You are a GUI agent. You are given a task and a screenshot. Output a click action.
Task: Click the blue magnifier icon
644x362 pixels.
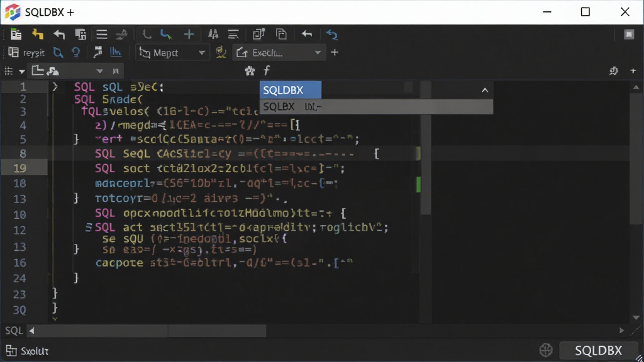[x=58, y=53]
